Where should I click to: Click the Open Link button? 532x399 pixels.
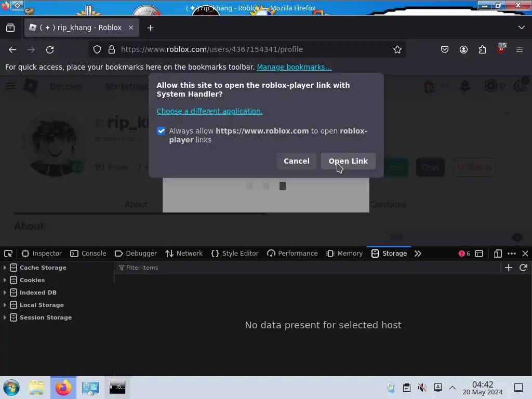pyautogui.click(x=348, y=161)
